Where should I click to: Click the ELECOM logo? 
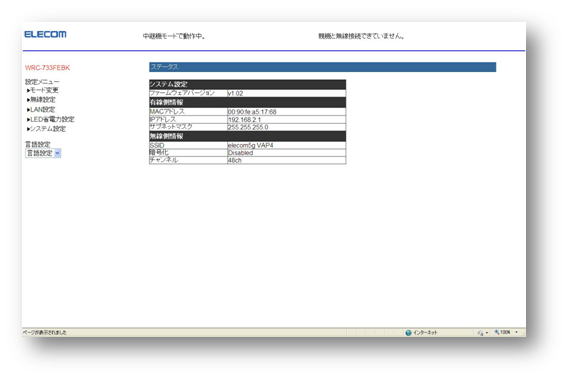coord(45,34)
